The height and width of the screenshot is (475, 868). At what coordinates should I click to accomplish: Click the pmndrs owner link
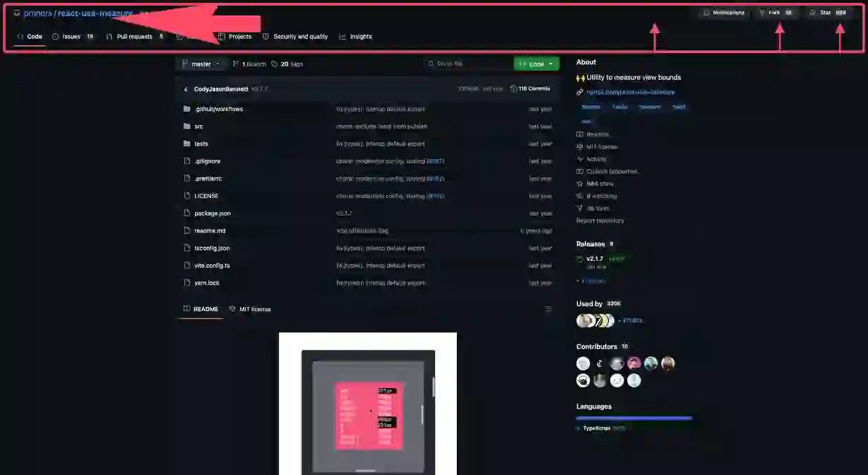tap(37, 13)
